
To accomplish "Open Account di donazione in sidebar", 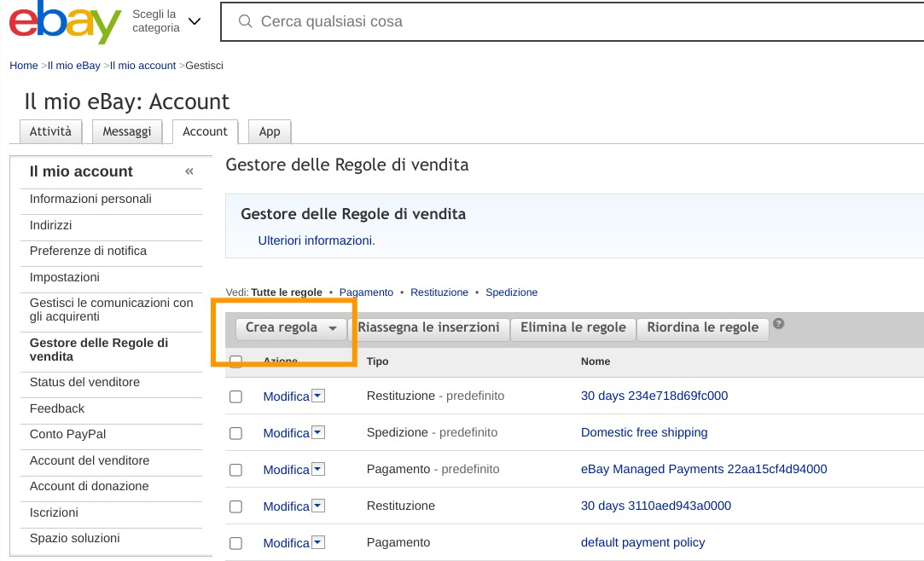I will [x=89, y=486].
